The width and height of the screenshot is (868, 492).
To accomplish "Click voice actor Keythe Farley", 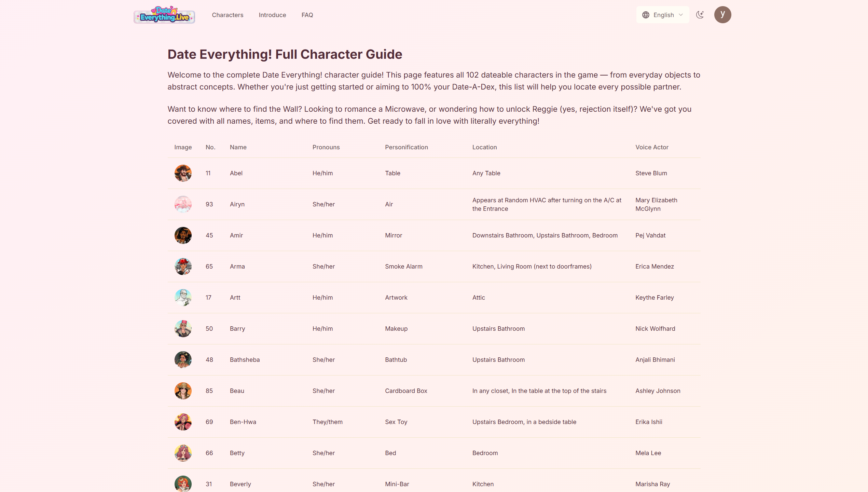I will [x=655, y=298].
